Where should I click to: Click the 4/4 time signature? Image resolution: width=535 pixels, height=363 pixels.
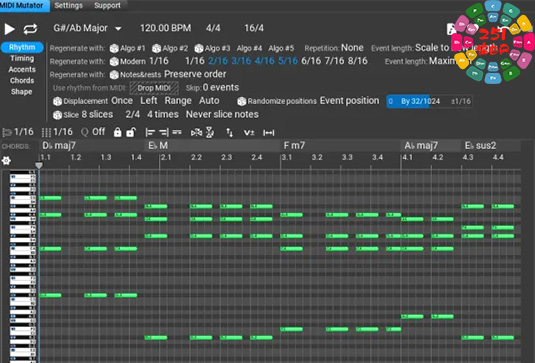pyautogui.click(x=213, y=28)
